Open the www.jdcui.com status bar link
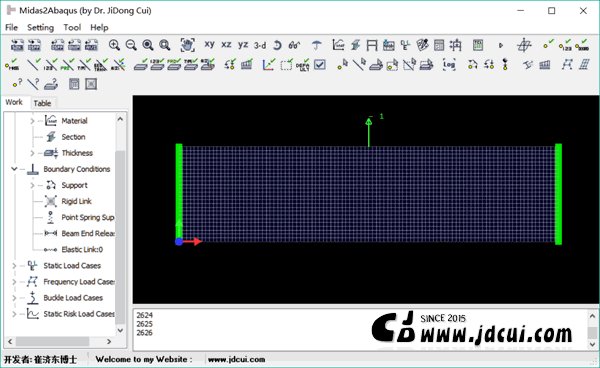This screenshot has height=368, width=600. coord(236,359)
